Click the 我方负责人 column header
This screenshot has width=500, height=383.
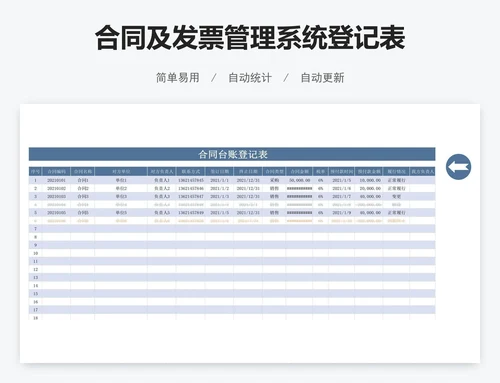coord(422,172)
